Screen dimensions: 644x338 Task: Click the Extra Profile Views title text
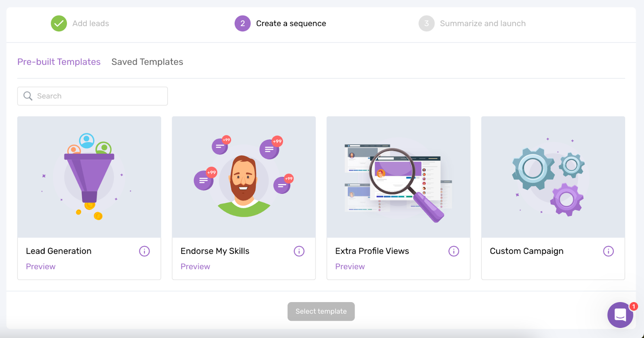point(372,251)
